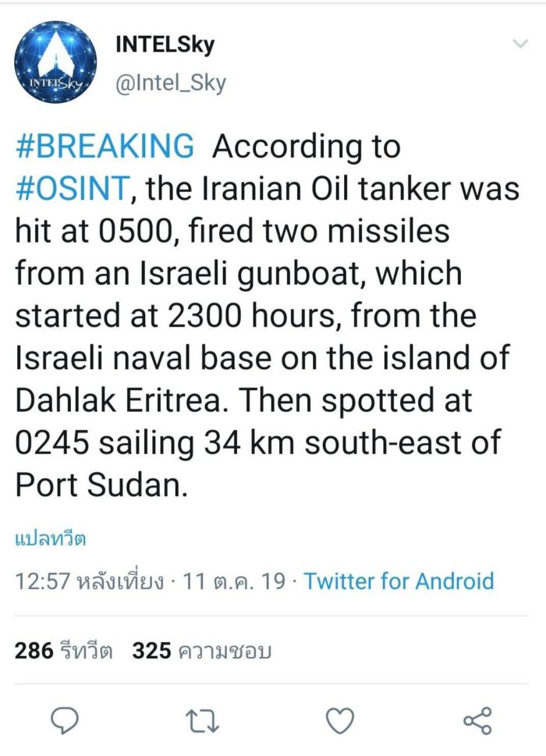546x756 pixels.
Task: Open the #OSINT hashtag
Action: tap(66, 190)
